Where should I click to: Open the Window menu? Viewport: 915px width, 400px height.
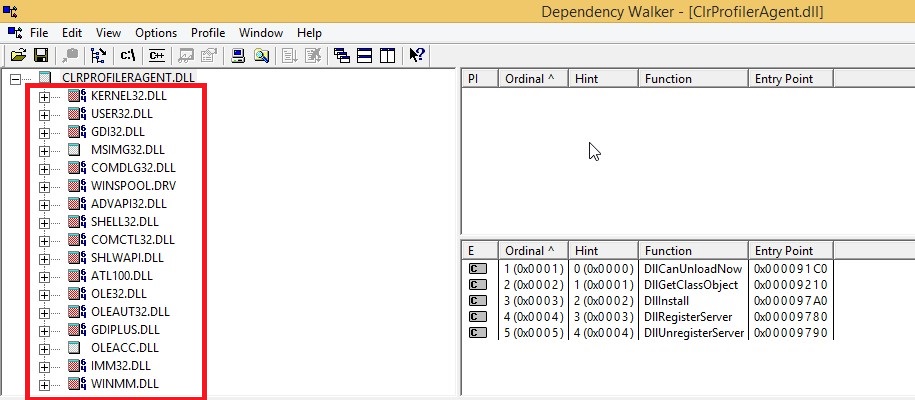[261, 33]
